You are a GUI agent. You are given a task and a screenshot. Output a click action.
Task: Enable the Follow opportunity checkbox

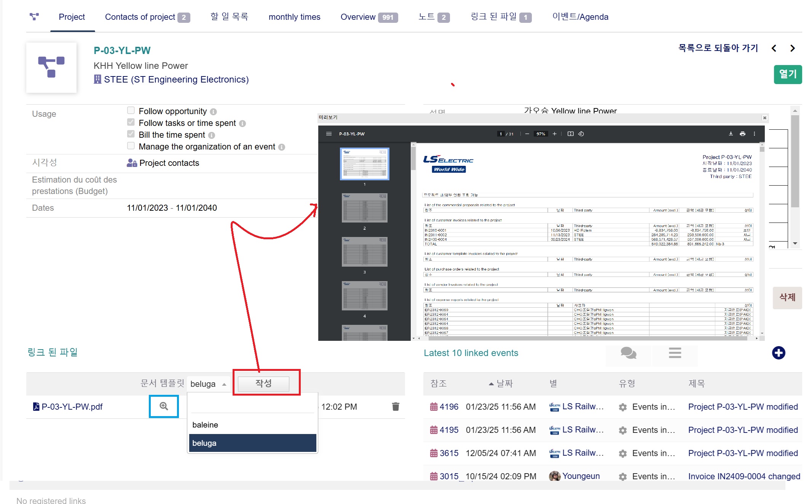(131, 111)
